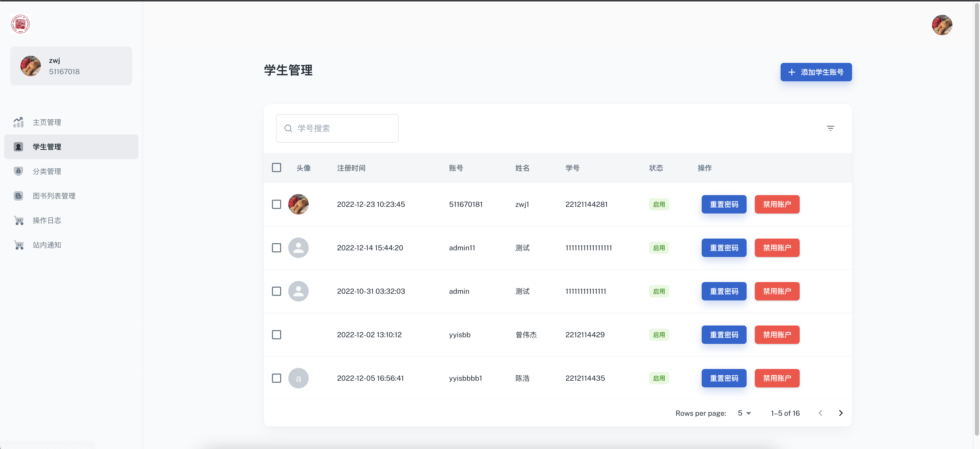Click the previous page arrow
The image size is (980, 449).
[x=821, y=413]
